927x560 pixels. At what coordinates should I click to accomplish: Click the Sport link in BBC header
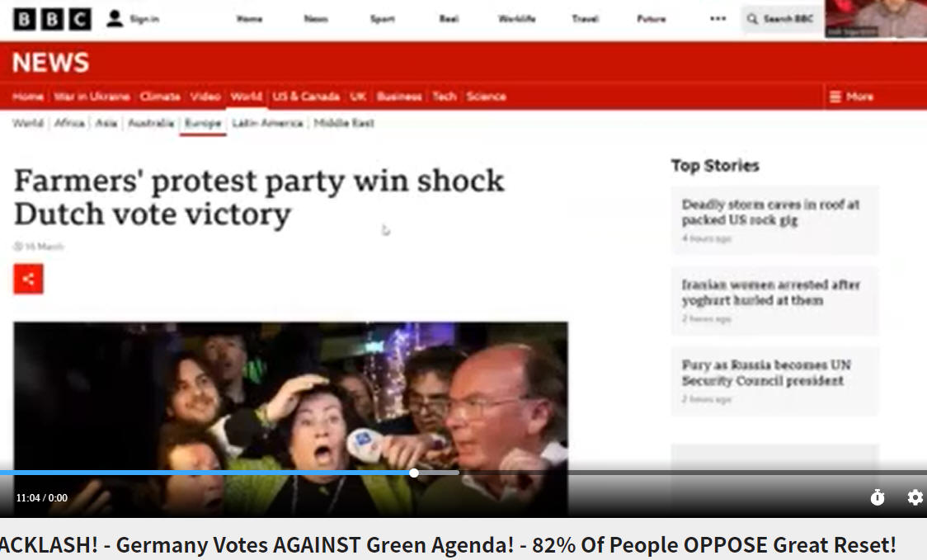(383, 19)
